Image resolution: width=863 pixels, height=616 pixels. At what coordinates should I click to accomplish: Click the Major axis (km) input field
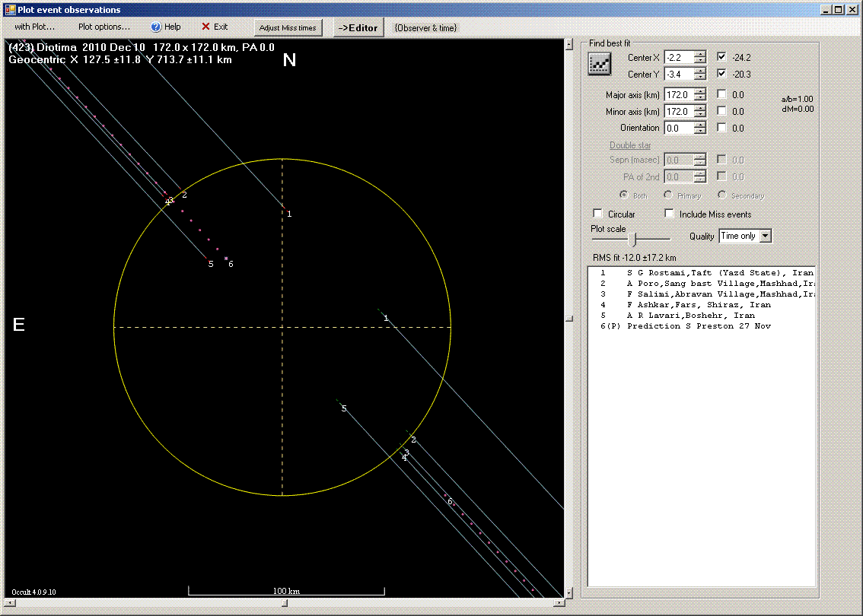tap(679, 95)
